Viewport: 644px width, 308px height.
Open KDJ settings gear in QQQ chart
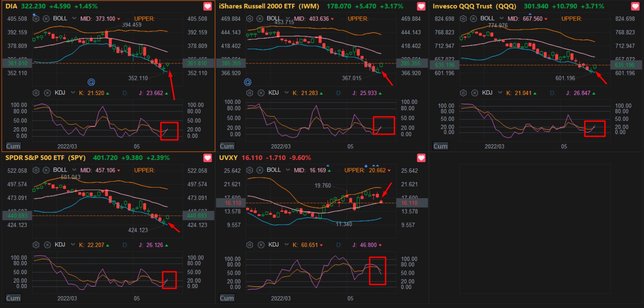463,93
